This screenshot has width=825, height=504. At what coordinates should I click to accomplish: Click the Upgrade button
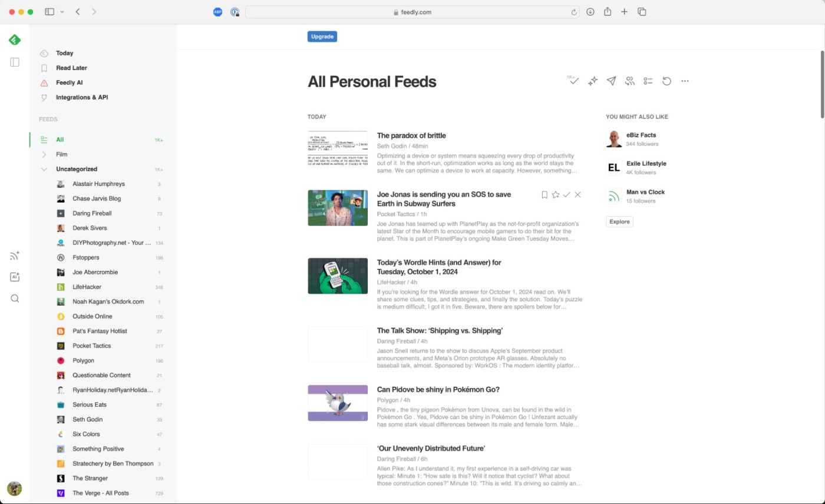322,37
